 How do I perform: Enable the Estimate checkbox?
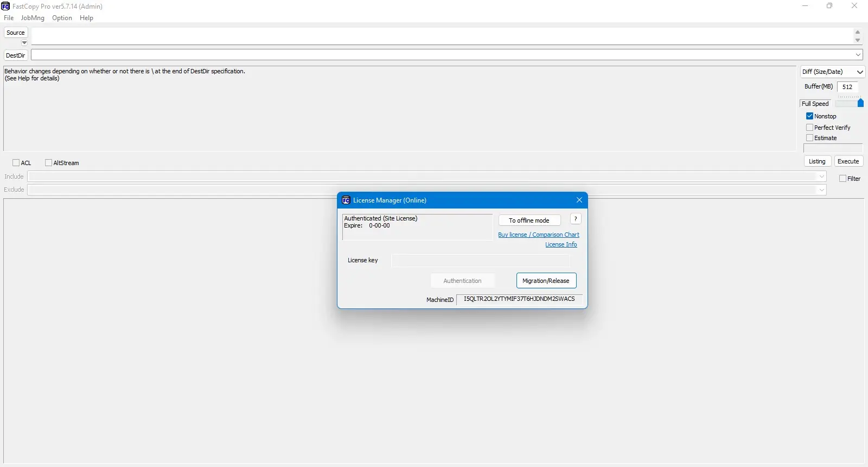coord(809,138)
